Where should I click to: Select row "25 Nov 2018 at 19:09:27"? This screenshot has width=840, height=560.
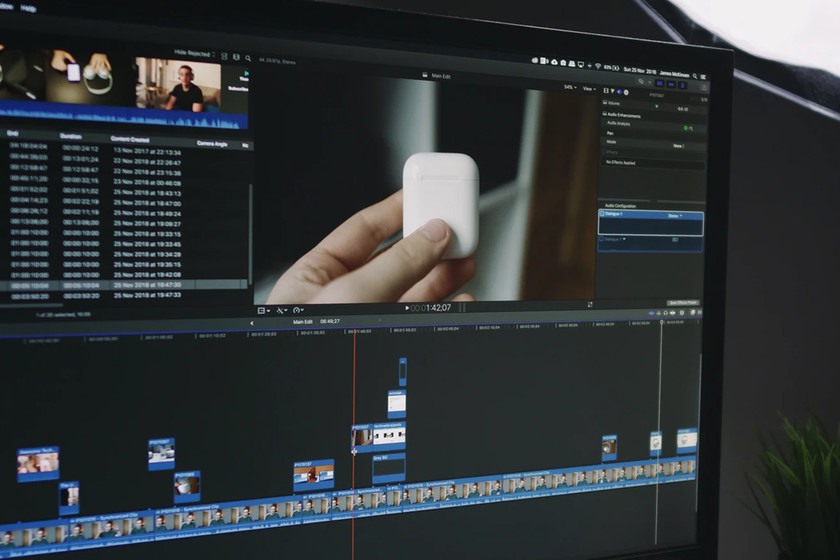pyautogui.click(x=125, y=223)
